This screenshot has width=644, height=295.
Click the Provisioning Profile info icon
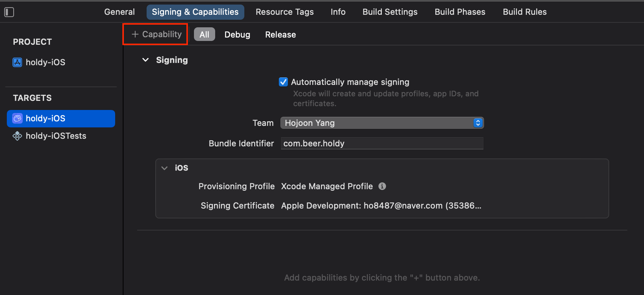[382, 186]
